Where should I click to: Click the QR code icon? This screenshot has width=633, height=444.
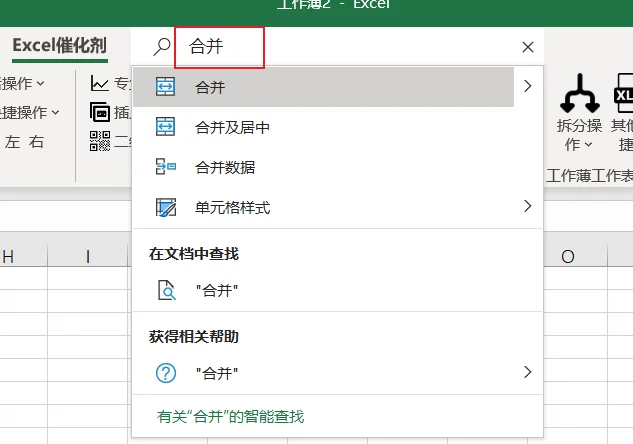100,141
